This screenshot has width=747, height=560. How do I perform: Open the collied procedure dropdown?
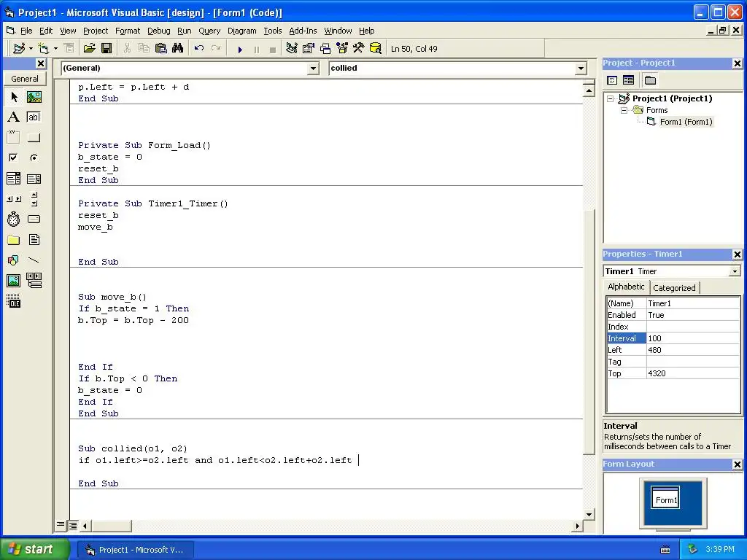pos(581,69)
